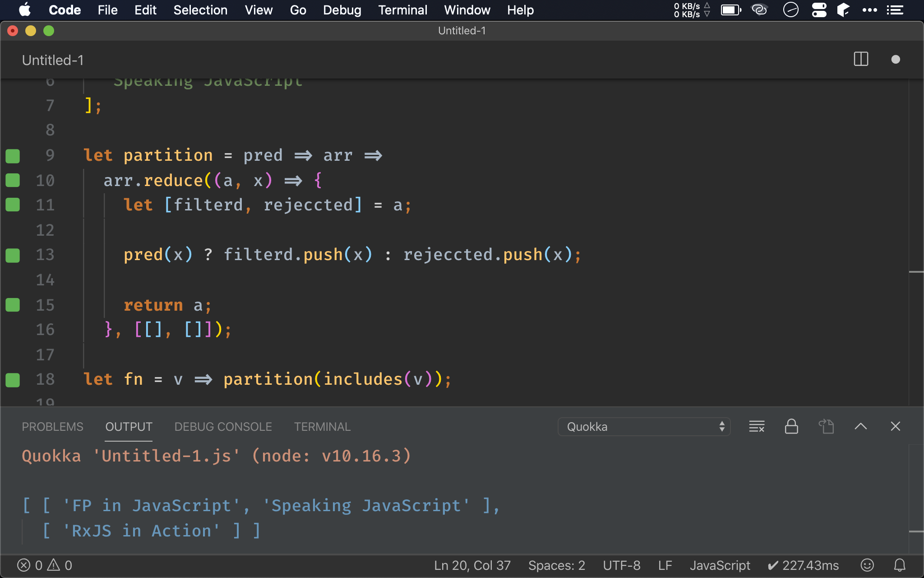The image size is (924, 578).
Task: Click the 'RxJS in Action' output text
Action: 141,531
